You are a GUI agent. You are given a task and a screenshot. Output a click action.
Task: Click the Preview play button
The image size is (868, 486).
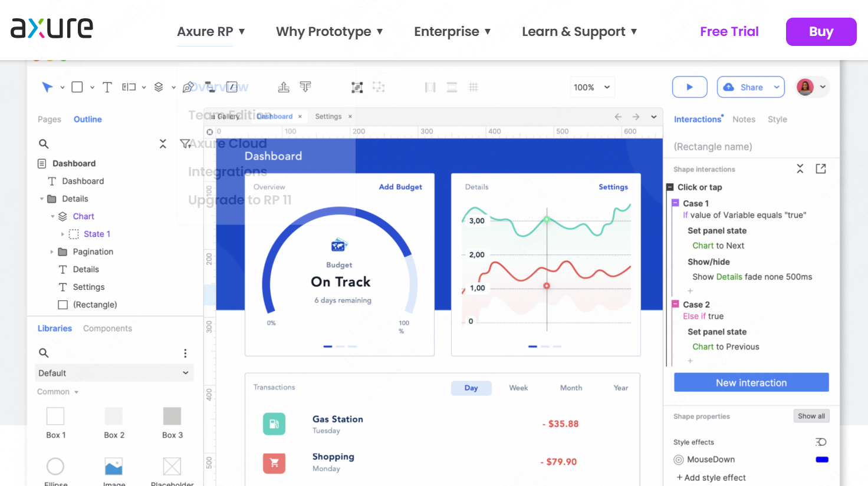coord(690,87)
